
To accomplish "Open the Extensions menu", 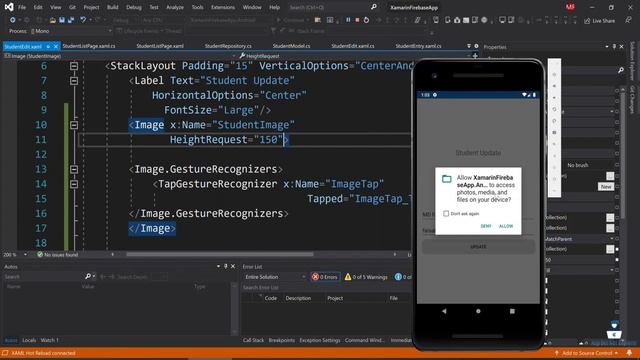I will coord(223,7).
